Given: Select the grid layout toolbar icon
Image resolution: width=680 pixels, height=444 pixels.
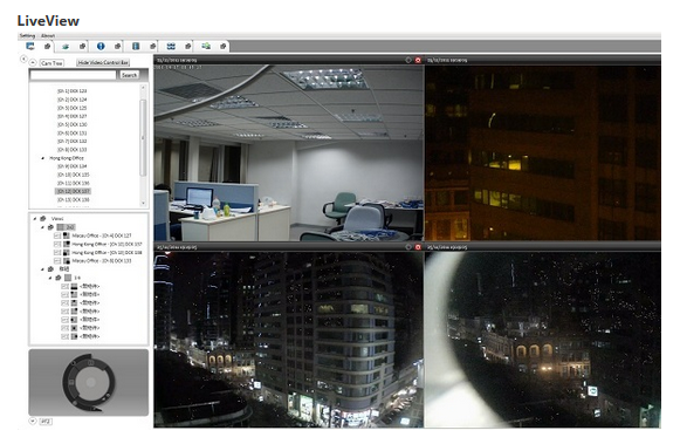Looking at the screenshot, I should [171, 46].
